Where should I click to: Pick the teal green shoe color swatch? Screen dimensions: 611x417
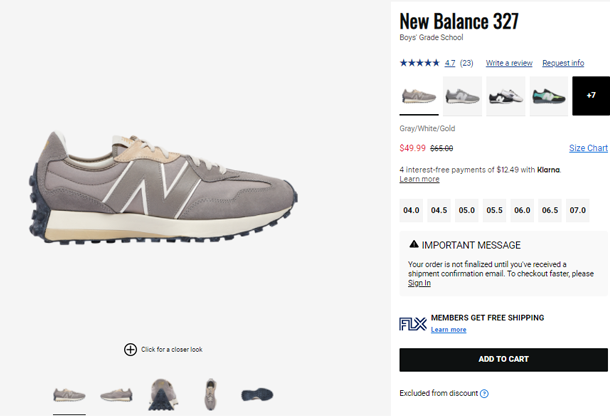pyautogui.click(x=548, y=96)
